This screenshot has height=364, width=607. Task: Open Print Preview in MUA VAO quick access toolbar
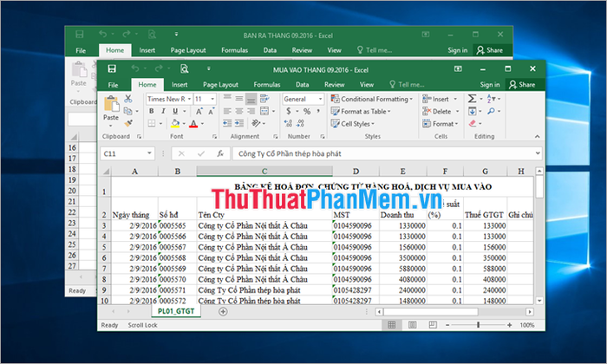point(184,68)
